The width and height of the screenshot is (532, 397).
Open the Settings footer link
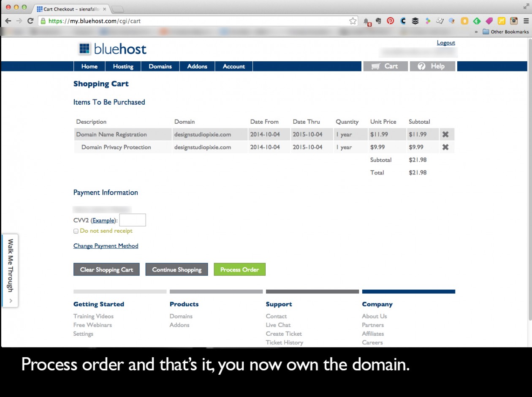coord(83,334)
